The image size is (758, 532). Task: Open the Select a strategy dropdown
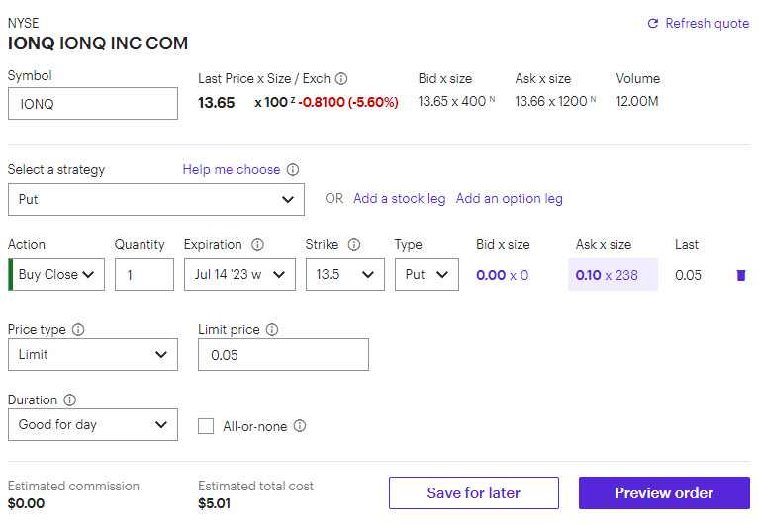(x=156, y=199)
